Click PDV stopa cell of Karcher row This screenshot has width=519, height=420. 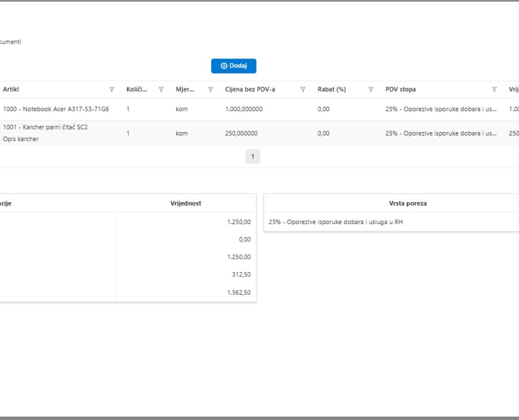click(440, 133)
